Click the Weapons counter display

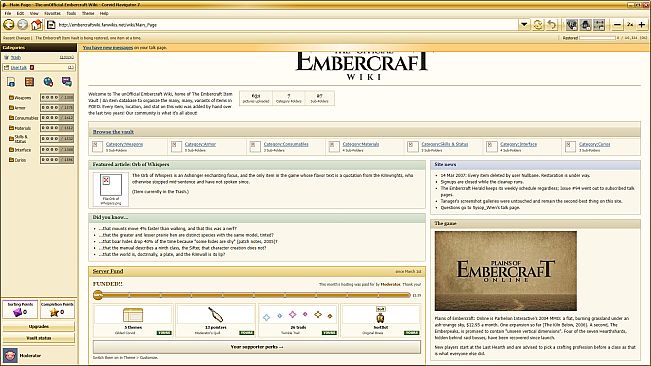pos(57,98)
